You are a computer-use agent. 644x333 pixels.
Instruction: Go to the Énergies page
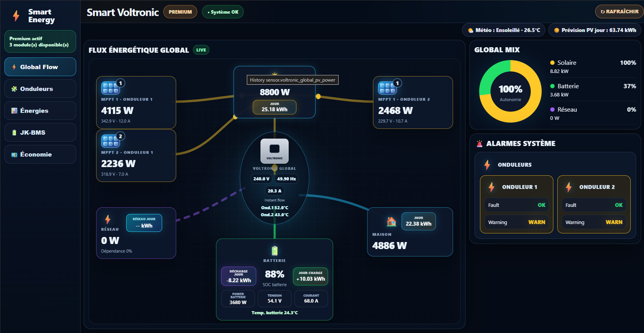pyautogui.click(x=40, y=111)
